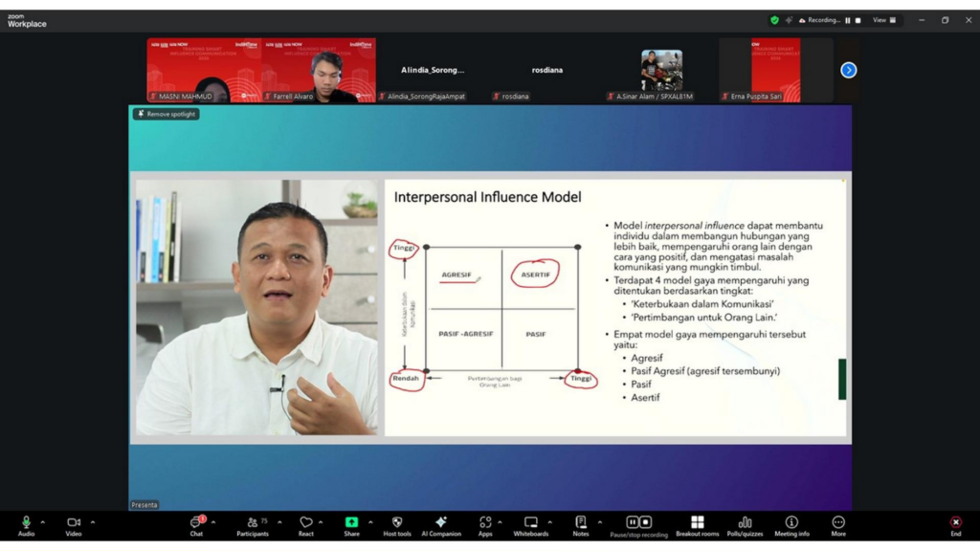980x551 pixels.
Task: Open the Chat panel
Action: pyautogui.click(x=196, y=526)
